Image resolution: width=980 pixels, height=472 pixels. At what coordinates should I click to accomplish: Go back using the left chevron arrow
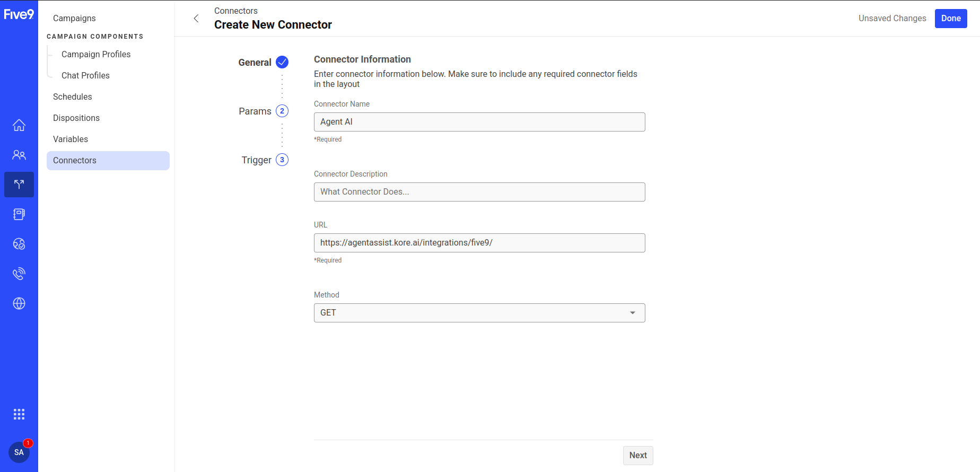[x=196, y=19]
